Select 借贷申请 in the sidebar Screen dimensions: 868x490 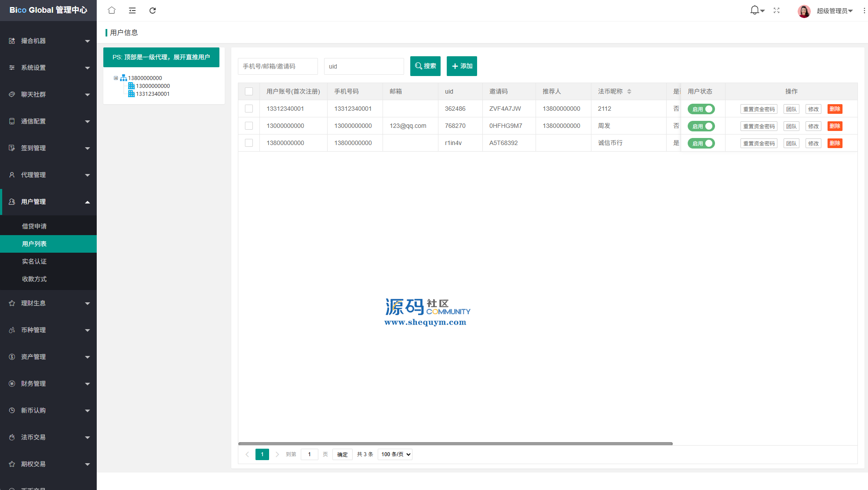pyautogui.click(x=34, y=226)
